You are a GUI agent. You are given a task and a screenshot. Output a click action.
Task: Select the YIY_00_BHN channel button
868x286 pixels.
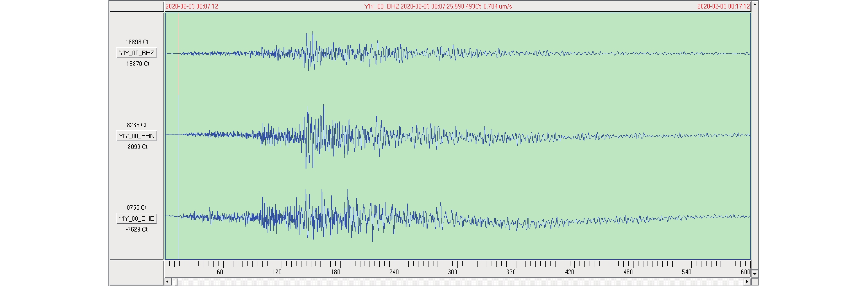[136, 136]
